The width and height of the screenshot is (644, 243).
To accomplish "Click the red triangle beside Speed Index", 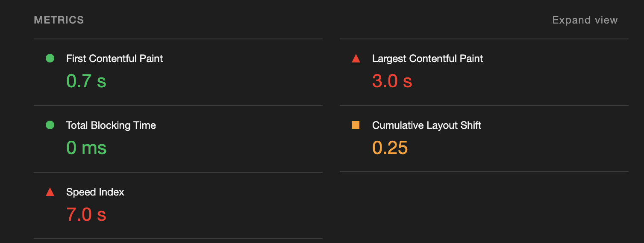I will coord(50,192).
